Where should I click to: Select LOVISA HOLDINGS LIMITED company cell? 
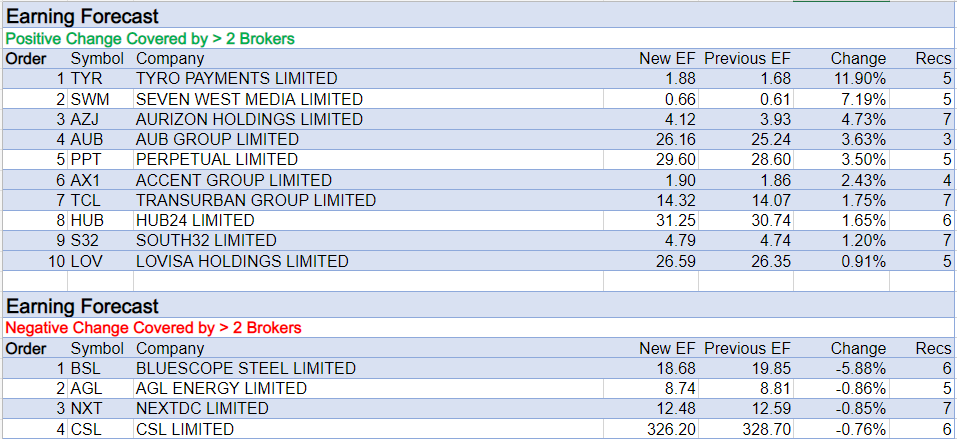tap(242, 261)
